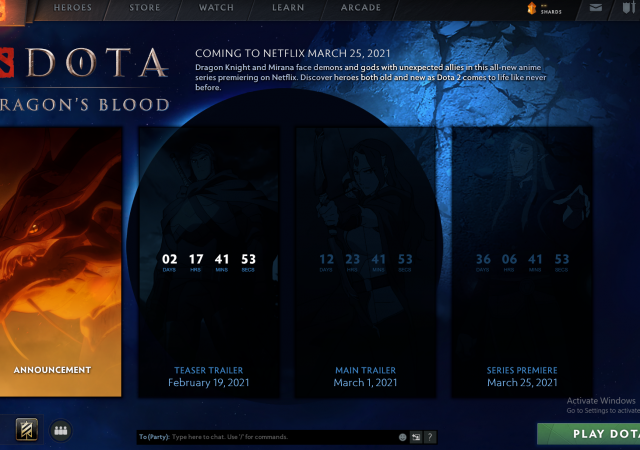Click the chat help question mark
The image size is (640, 450).
tap(429, 437)
